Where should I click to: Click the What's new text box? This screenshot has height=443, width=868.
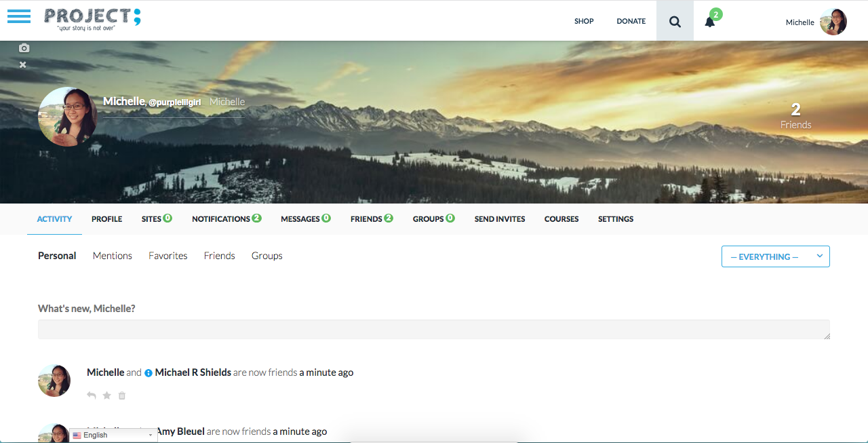(x=434, y=330)
